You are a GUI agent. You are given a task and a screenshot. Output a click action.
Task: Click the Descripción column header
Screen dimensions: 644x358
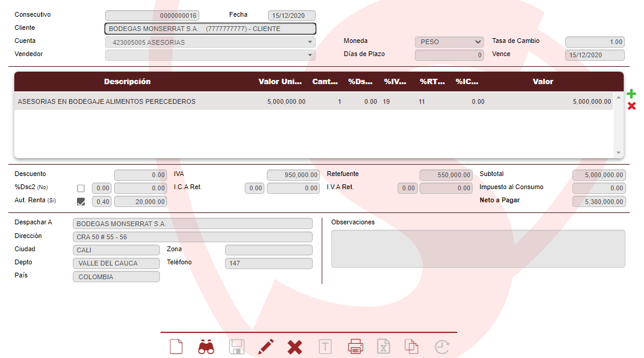[x=127, y=82]
